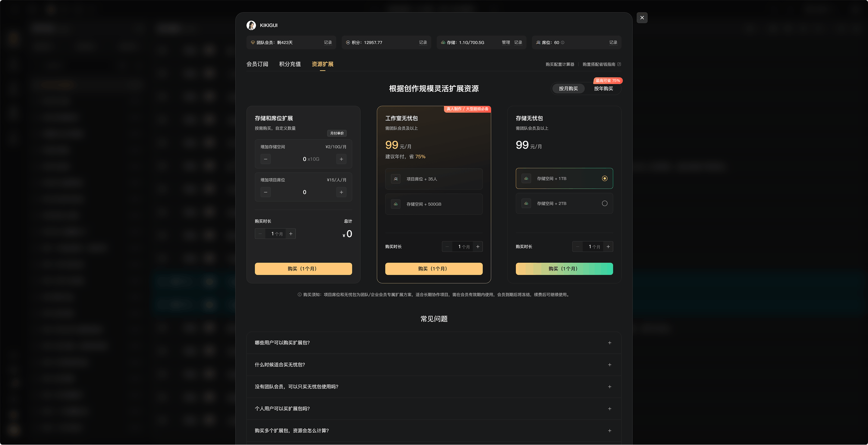Open the 积分充值 tab
This screenshot has width=868, height=445.
tap(290, 64)
